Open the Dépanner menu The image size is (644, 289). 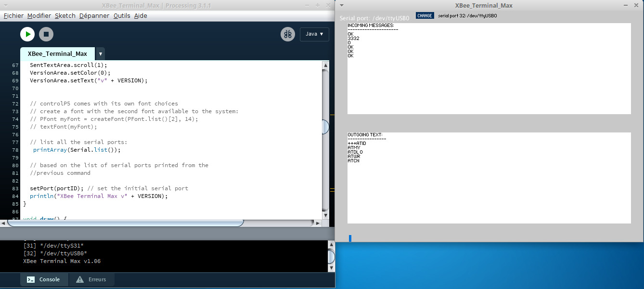[94, 15]
